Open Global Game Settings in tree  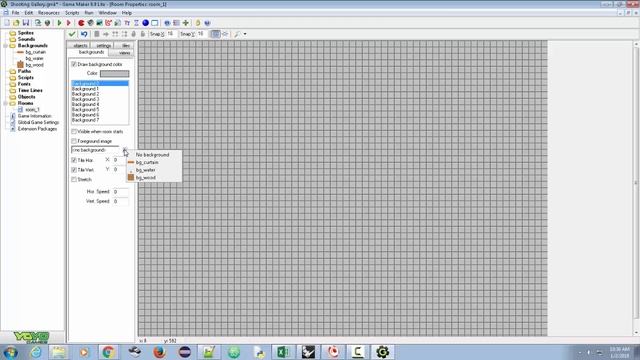pos(38,122)
